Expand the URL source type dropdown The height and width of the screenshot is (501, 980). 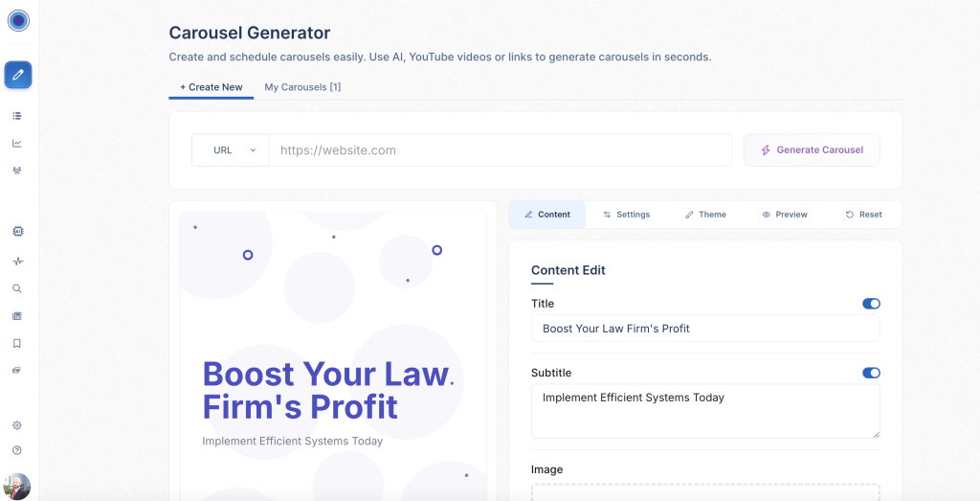[231, 150]
